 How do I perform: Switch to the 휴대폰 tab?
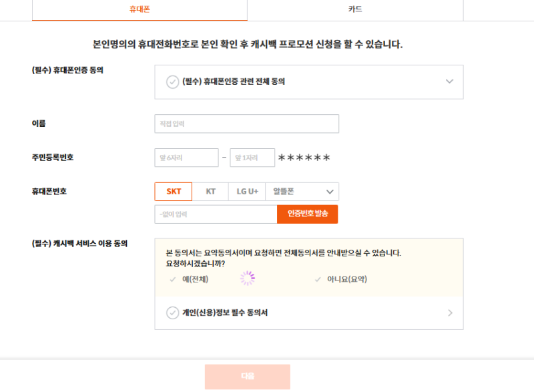[140, 9]
